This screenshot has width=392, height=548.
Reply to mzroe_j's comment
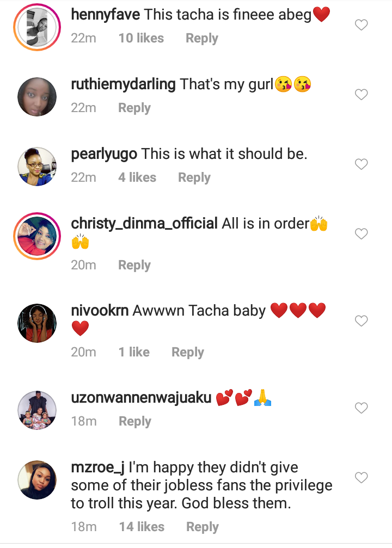tap(202, 527)
